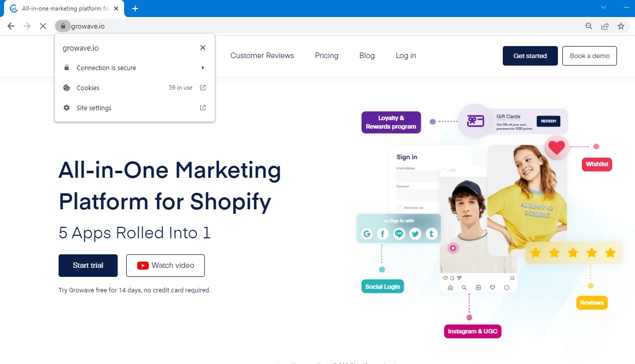Open the tab search chevron
This screenshot has height=364, width=635.
tap(603, 7)
